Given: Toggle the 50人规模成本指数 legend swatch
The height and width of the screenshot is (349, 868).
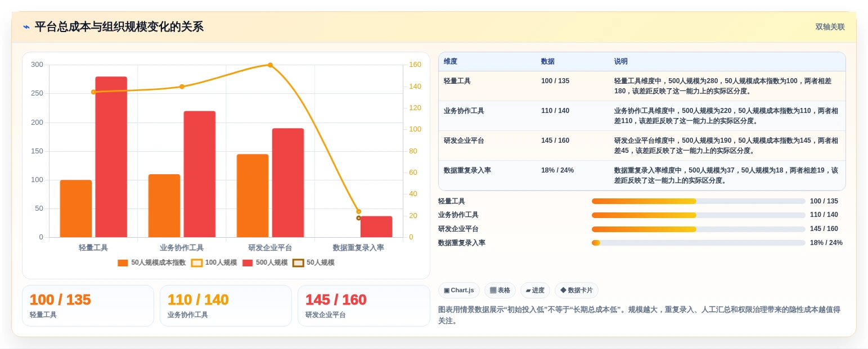Looking at the screenshot, I should pyautogui.click(x=123, y=263).
